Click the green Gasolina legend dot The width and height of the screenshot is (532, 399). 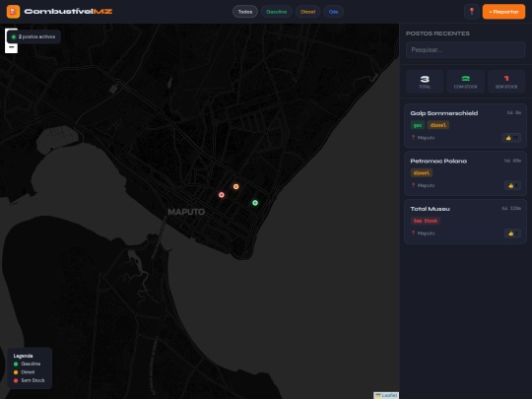16,365
